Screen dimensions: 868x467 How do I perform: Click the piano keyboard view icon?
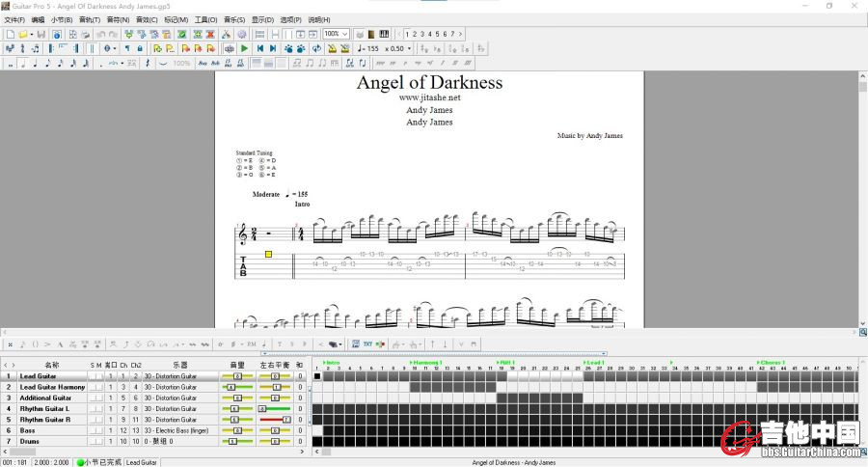[x=385, y=34]
